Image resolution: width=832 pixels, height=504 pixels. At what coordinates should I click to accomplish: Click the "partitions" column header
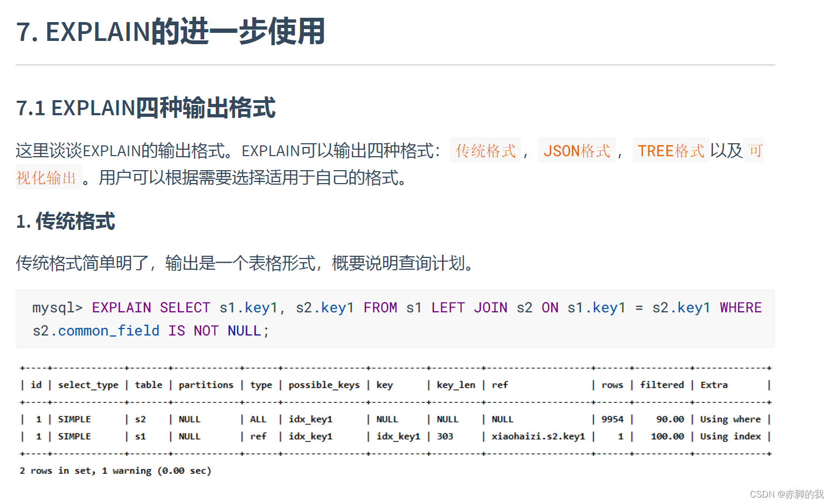(206, 385)
